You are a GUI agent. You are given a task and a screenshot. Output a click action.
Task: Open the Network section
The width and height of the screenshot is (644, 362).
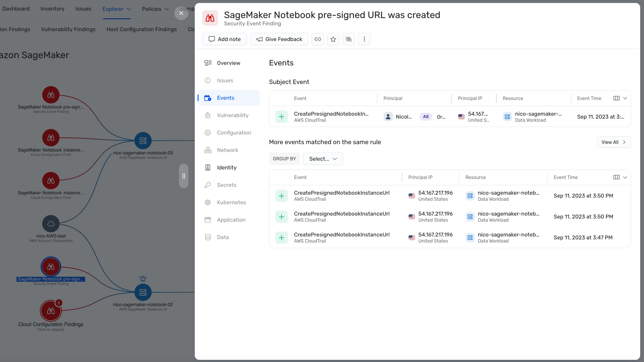(x=229, y=150)
